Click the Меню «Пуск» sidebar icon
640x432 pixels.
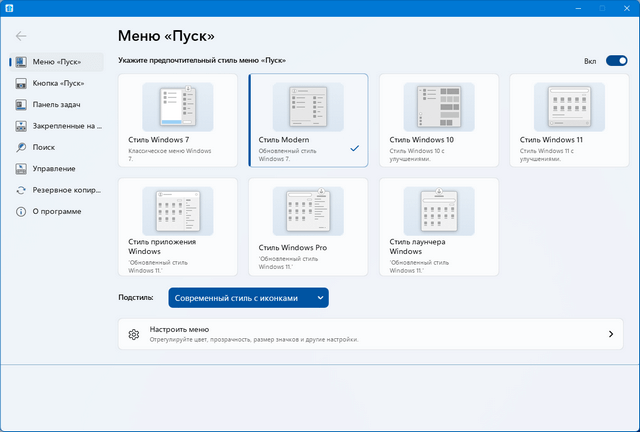pyautogui.click(x=21, y=62)
